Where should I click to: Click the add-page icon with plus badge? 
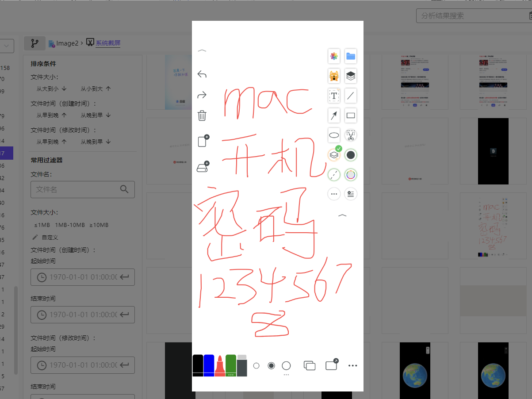point(203,141)
